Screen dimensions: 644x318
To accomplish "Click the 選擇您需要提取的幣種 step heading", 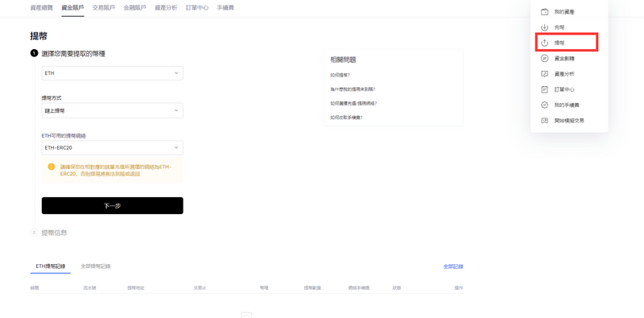I will 73,53.
